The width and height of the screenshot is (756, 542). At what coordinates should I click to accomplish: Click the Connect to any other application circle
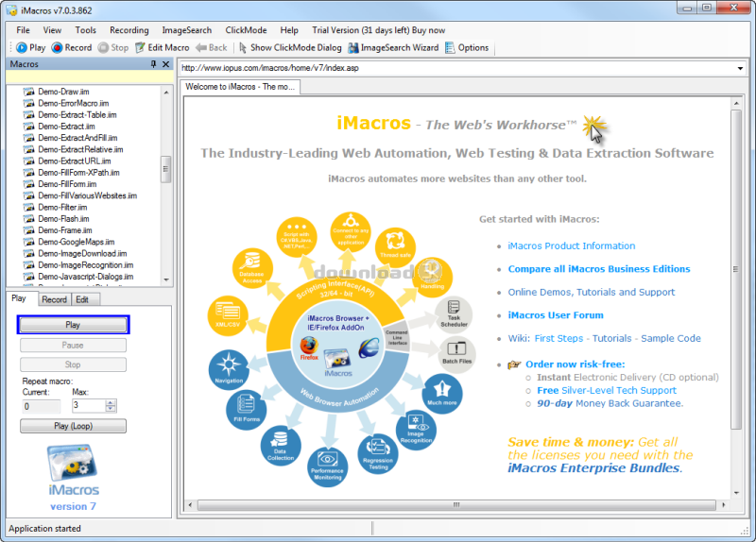click(x=351, y=231)
